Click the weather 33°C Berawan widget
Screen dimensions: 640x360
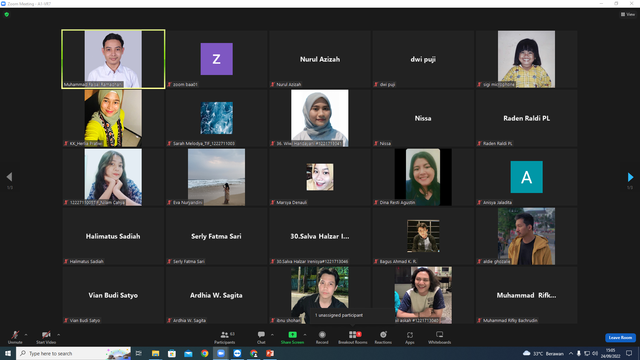543,353
